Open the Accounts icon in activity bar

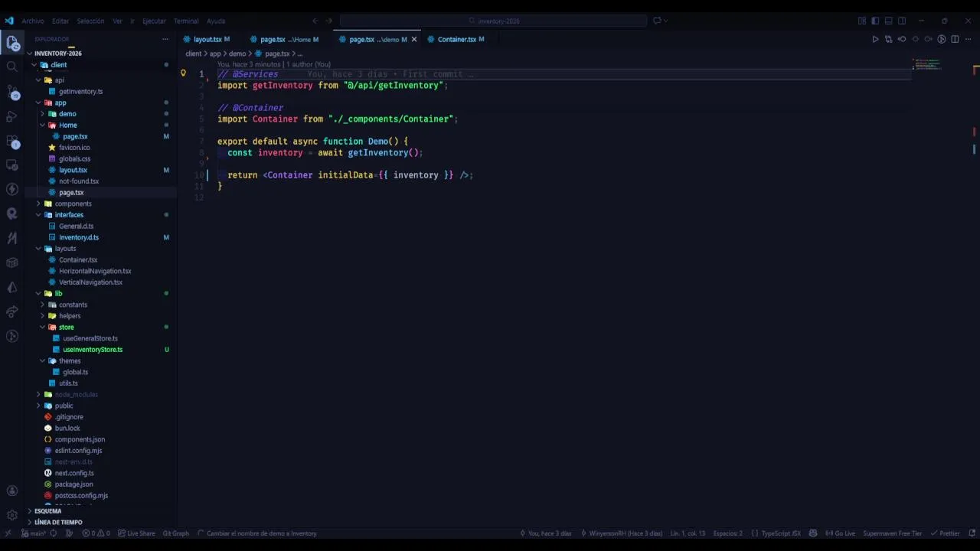coord(12,491)
